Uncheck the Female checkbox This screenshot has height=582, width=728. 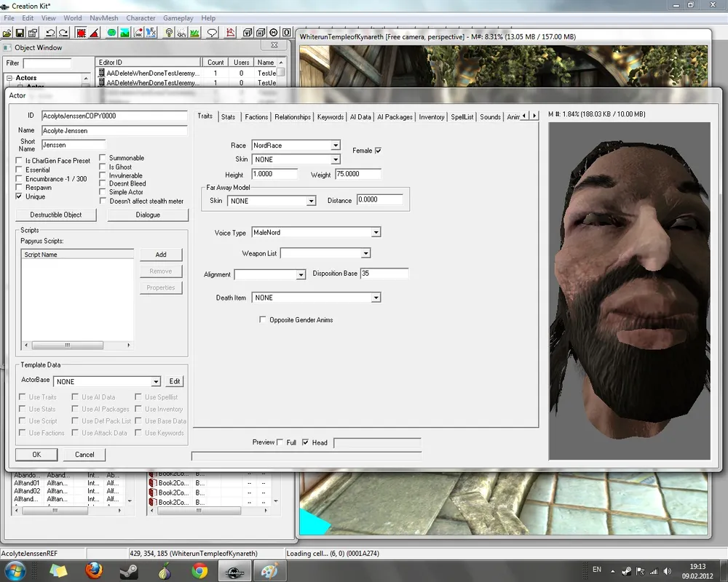pyautogui.click(x=378, y=151)
